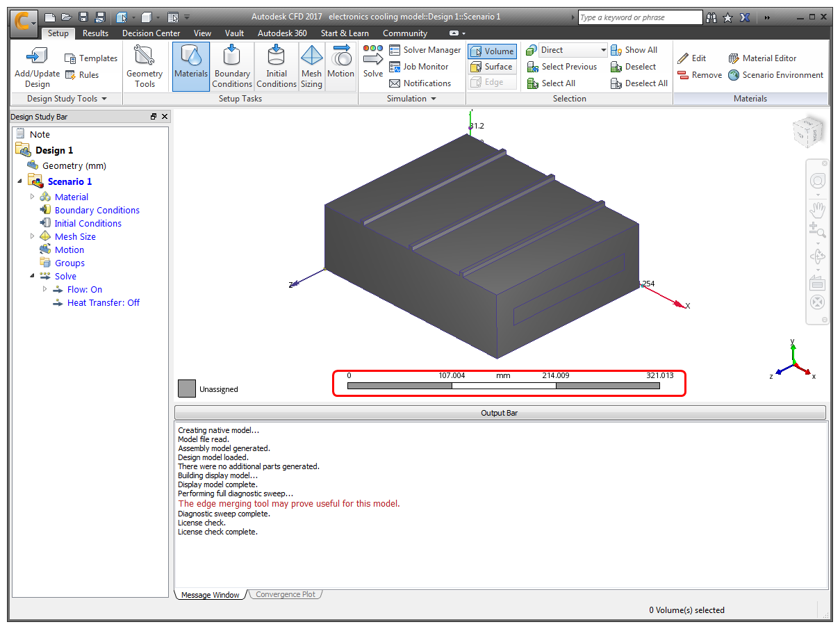Click the Open folder icon in quick access toolbar

66,17
